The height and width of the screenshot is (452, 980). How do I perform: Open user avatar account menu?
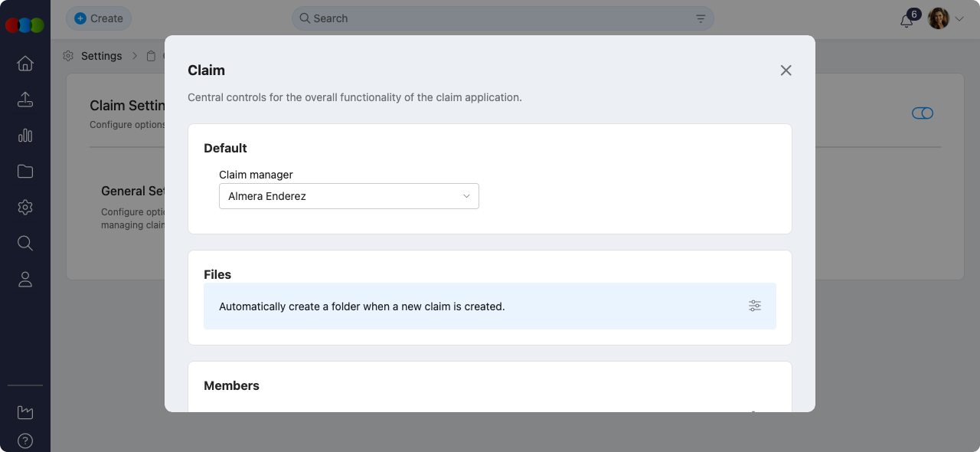pos(939,18)
